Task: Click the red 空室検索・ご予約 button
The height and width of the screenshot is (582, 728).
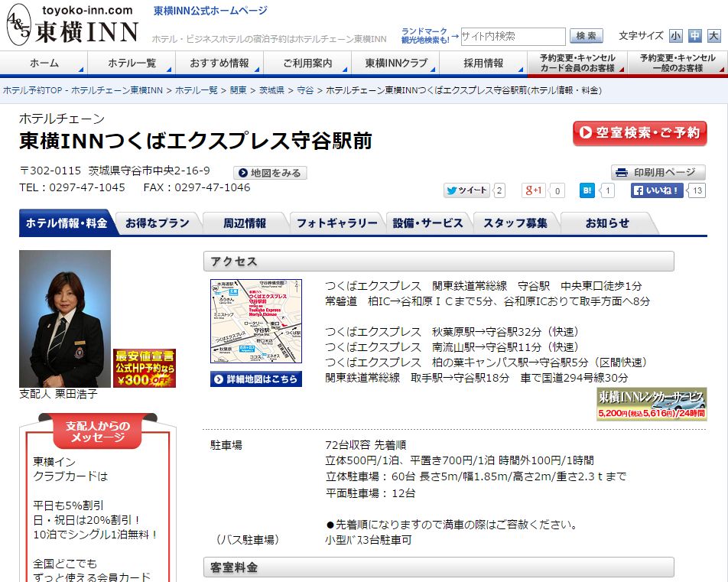Action: point(640,133)
